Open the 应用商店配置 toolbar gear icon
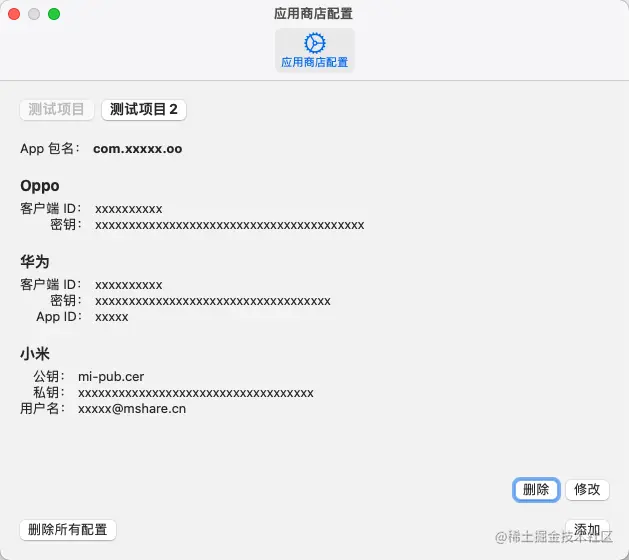Viewport: 629px width, 560px height. point(314,51)
